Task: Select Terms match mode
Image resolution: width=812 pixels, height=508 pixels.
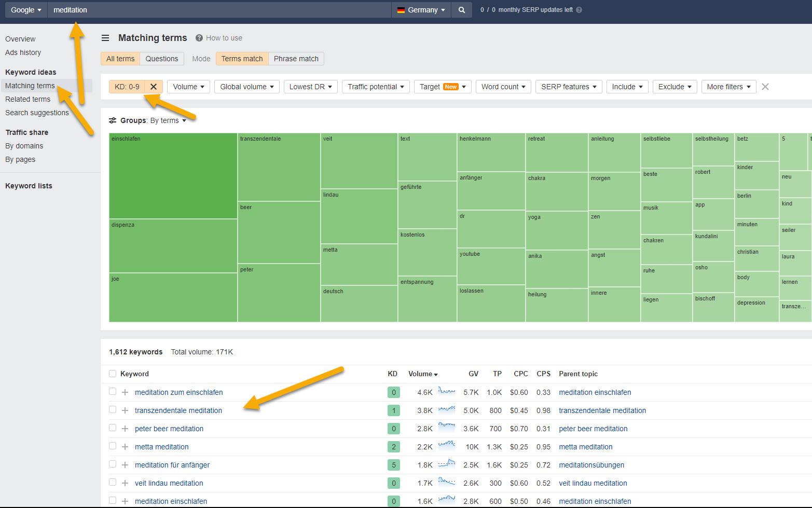Action: (x=242, y=59)
